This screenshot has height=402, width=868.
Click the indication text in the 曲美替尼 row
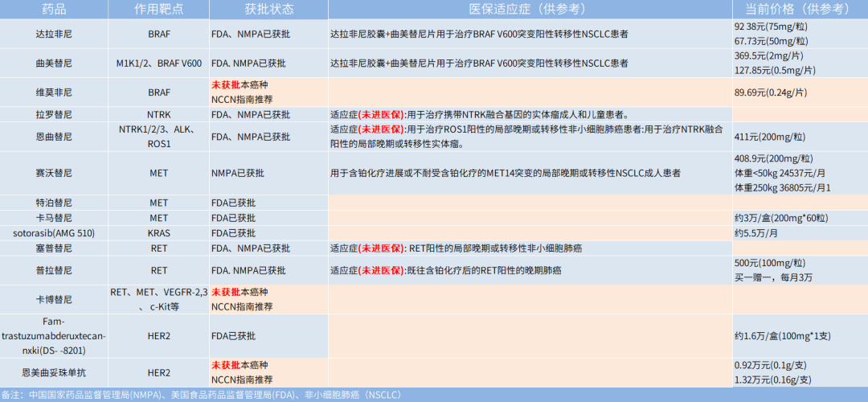(479, 64)
